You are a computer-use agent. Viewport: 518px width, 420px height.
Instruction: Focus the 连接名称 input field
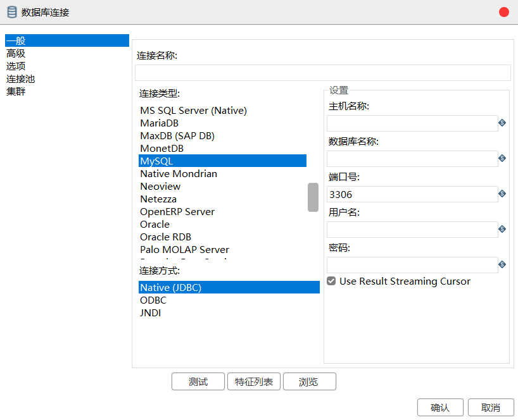[323, 73]
